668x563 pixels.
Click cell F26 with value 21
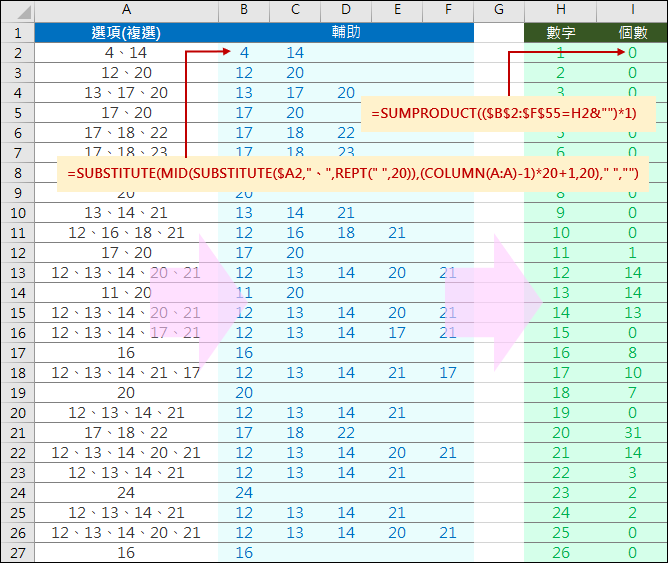click(x=448, y=533)
